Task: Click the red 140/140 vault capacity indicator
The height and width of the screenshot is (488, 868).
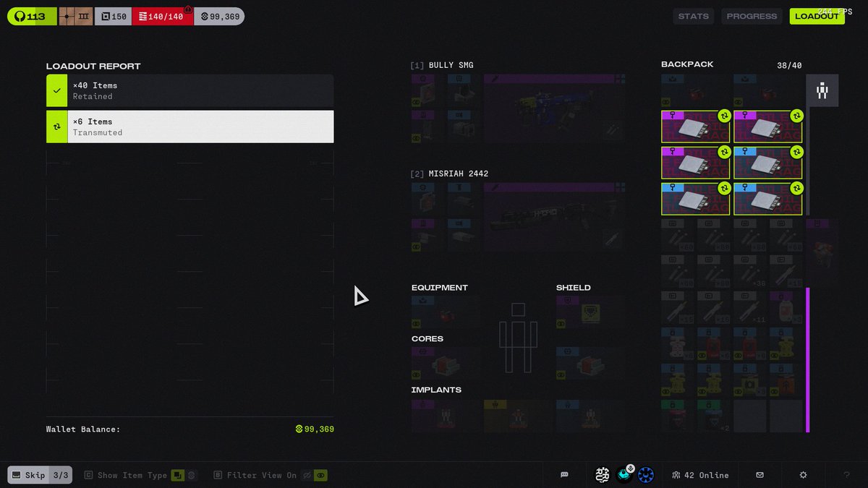Action: coord(162,16)
